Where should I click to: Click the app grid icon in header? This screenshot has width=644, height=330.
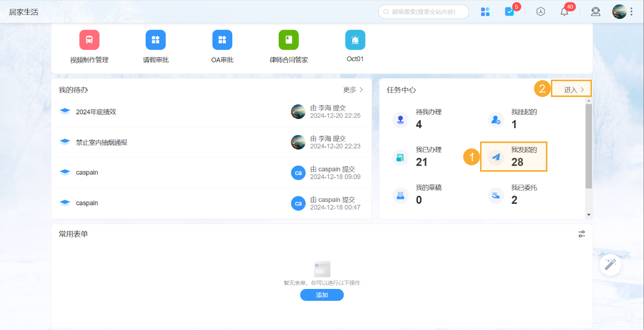click(x=485, y=12)
